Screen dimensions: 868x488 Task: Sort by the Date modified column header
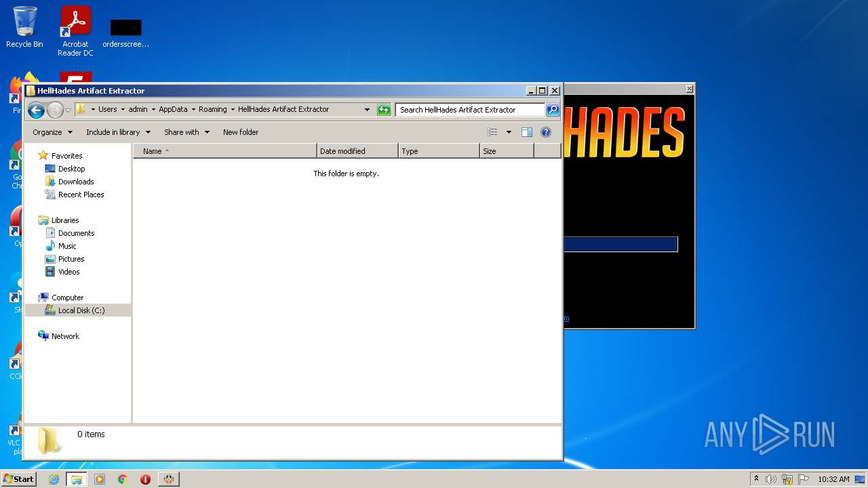357,151
